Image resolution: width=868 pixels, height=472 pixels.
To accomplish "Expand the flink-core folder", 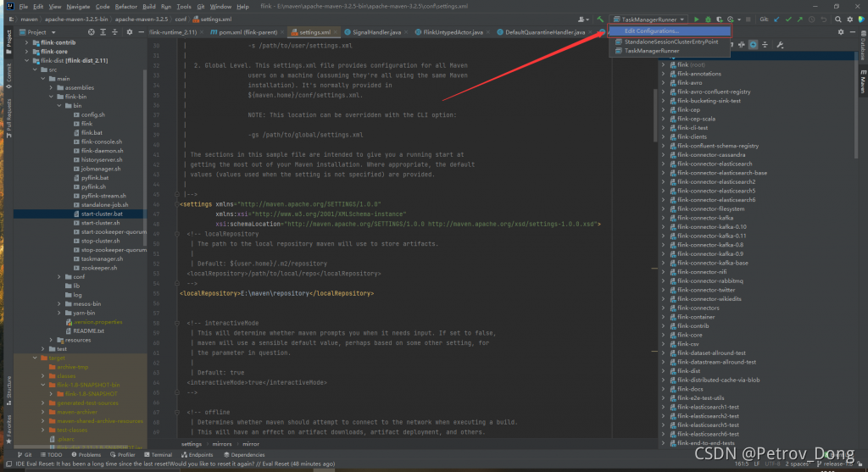I will (x=26, y=52).
